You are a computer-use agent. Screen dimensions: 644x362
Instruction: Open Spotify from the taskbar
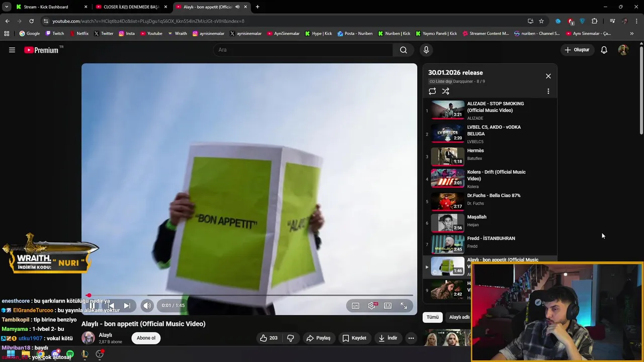pyautogui.click(x=70, y=354)
